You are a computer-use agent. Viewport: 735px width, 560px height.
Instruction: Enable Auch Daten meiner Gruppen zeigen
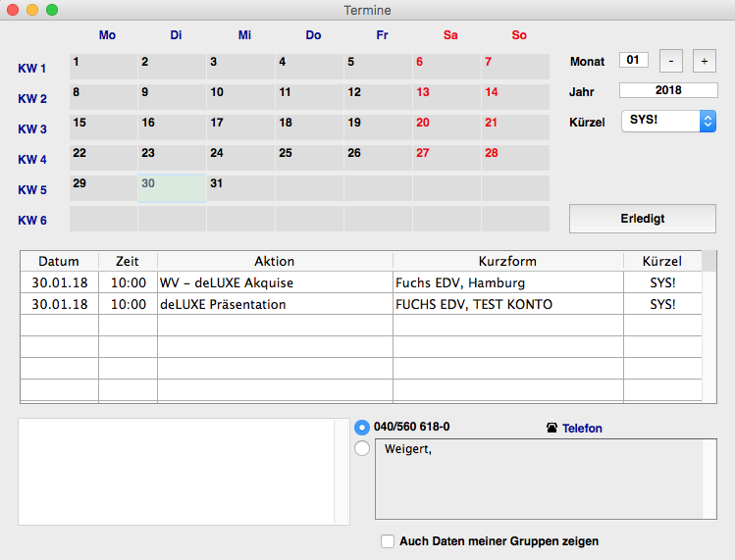tap(388, 540)
